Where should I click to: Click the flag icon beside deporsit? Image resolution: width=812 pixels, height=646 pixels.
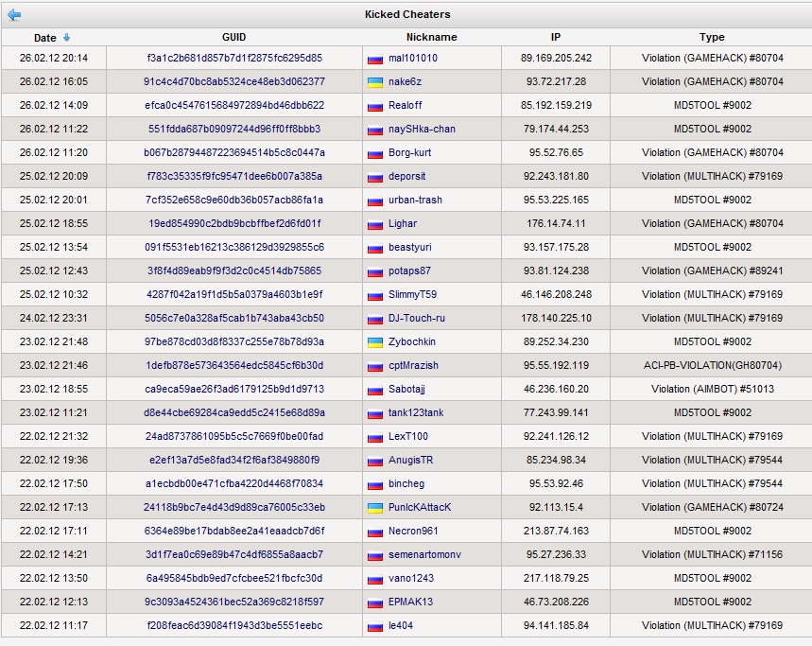375,177
